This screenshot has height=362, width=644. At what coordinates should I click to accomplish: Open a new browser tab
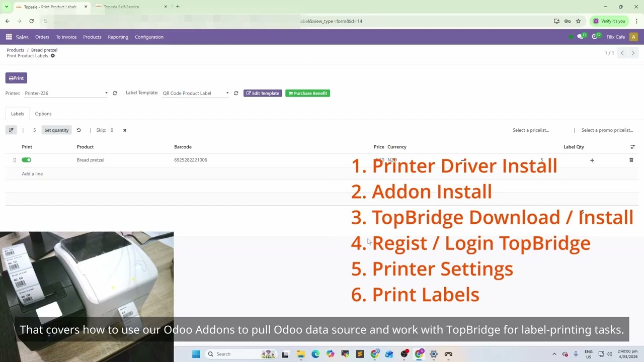[x=178, y=7]
